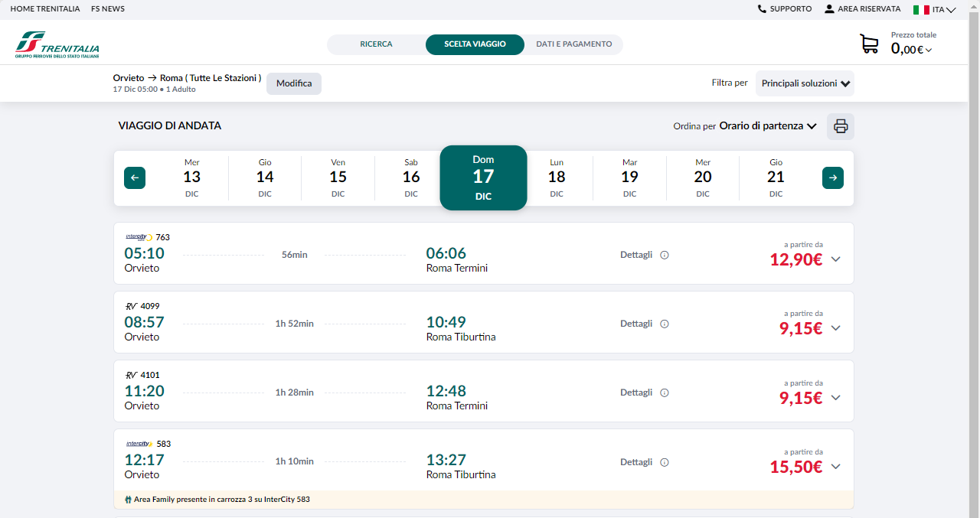Click info icon for the 05:10 train
The width and height of the screenshot is (980, 518).
click(x=665, y=255)
